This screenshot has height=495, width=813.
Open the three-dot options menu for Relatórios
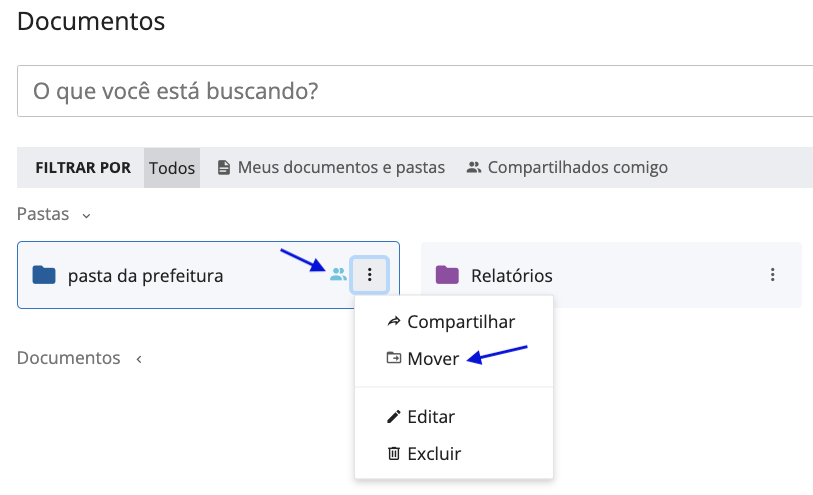click(x=772, y=275)
